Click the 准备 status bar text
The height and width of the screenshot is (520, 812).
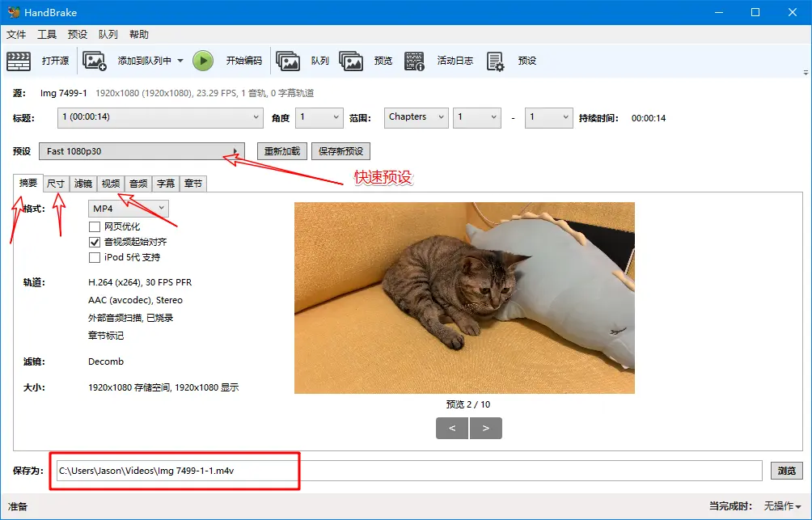[18, 506]
